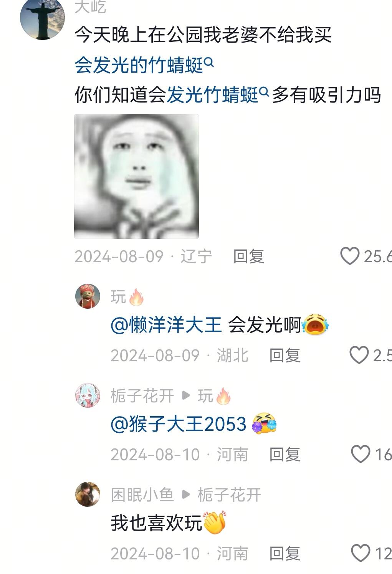Reply to the top comment from 辽宁
Screen dimensions: 392x574
[x=249, y=256]
